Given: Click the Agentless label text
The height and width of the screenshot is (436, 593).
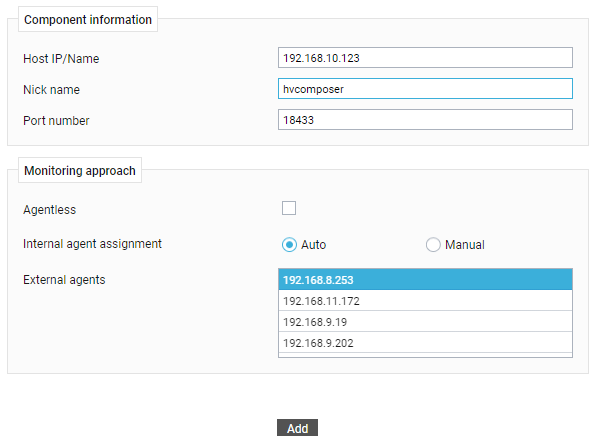Looking at the screenshot, I should tap(50, 209).
